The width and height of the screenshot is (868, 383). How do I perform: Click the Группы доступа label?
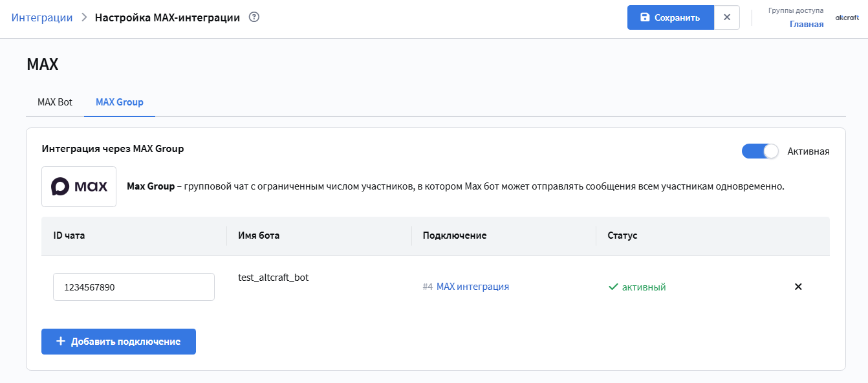pos(796,10)
